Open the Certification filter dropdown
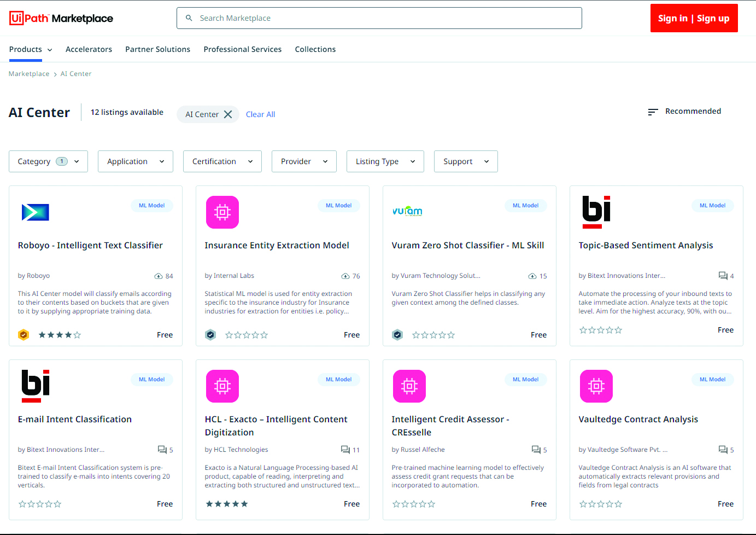The height and width of the screenshot is (535, 756). 222,161
